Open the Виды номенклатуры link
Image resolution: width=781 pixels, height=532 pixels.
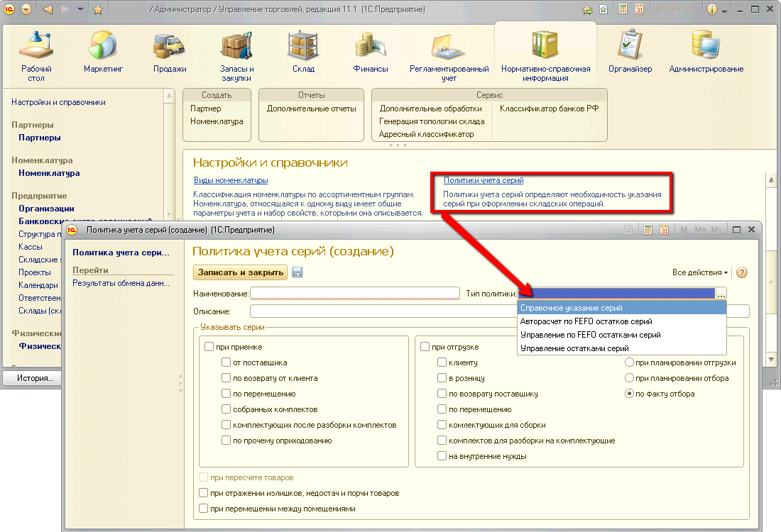coord(231,180)
